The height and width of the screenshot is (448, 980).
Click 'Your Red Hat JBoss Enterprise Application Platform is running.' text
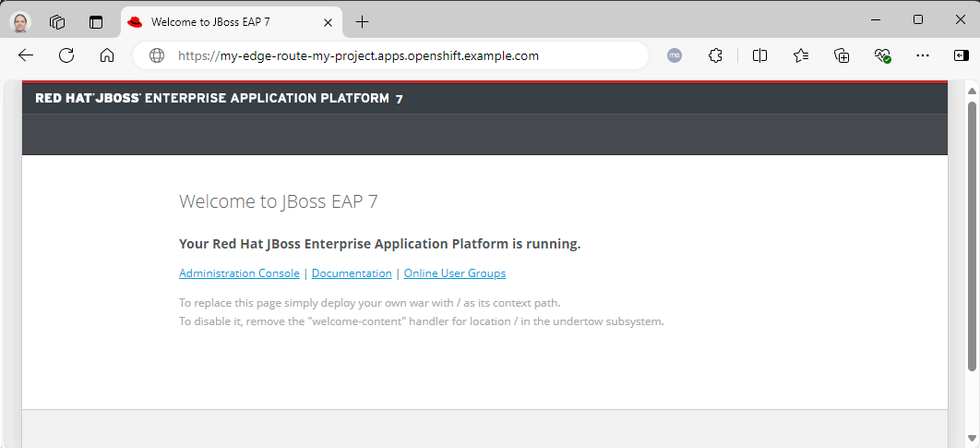380,244
